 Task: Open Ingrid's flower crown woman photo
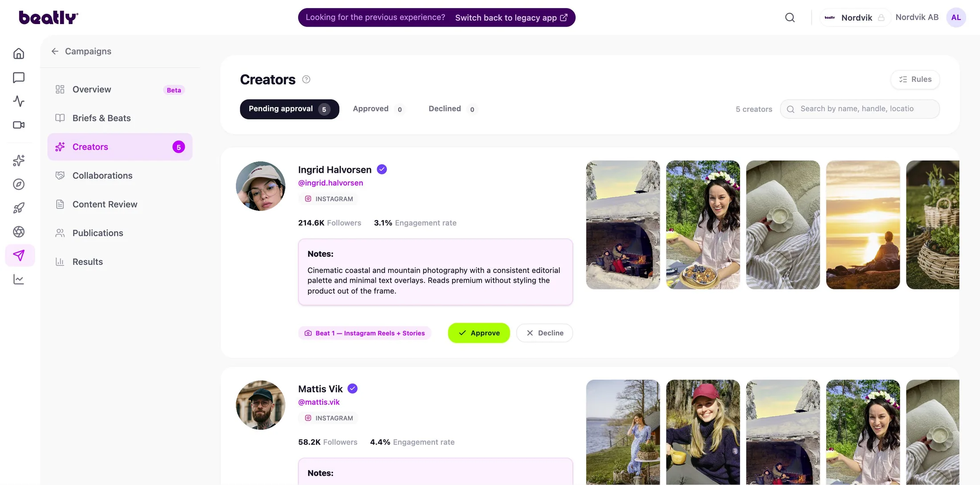point(703,225)
